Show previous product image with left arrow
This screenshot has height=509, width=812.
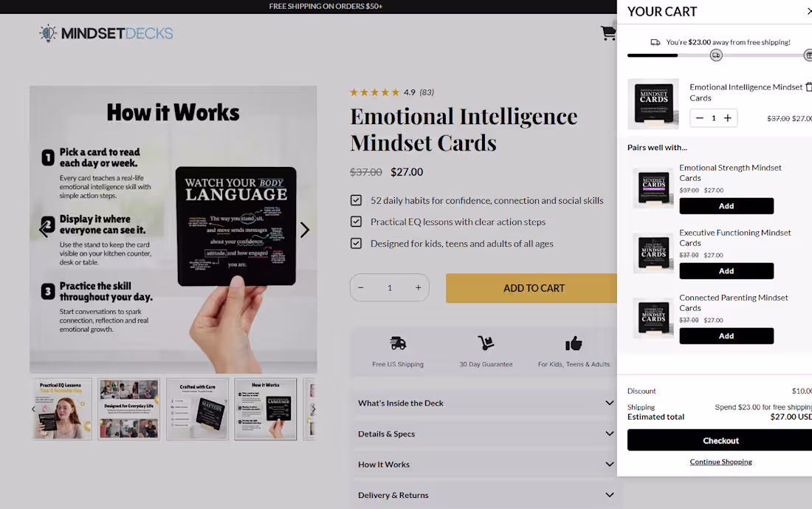pyautogui.click(x=44, y=230)
